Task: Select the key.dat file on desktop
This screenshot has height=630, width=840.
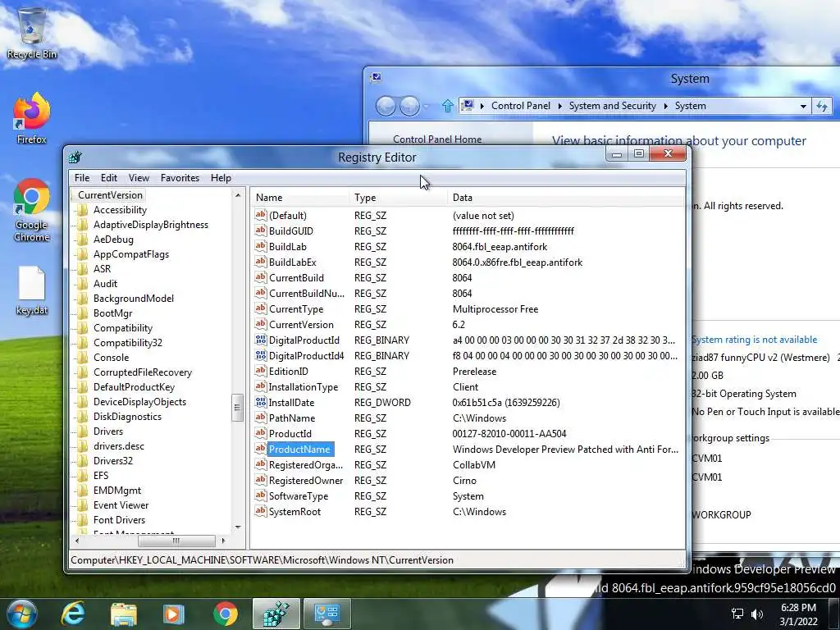Action: 32,290
